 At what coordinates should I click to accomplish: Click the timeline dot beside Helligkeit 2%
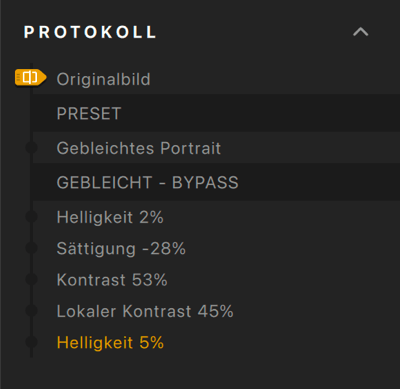[x=32, y=217]
